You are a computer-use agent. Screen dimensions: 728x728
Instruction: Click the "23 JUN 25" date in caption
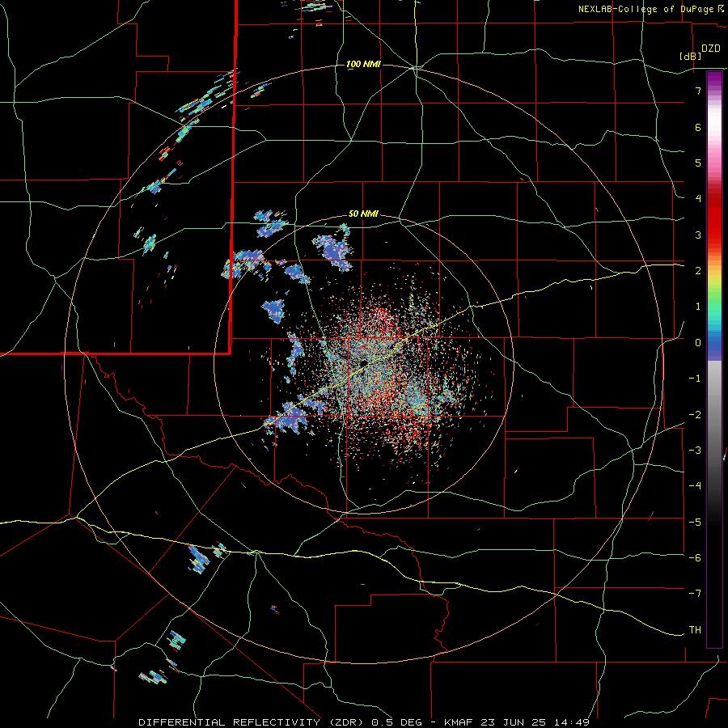click(x=515, y=722)
